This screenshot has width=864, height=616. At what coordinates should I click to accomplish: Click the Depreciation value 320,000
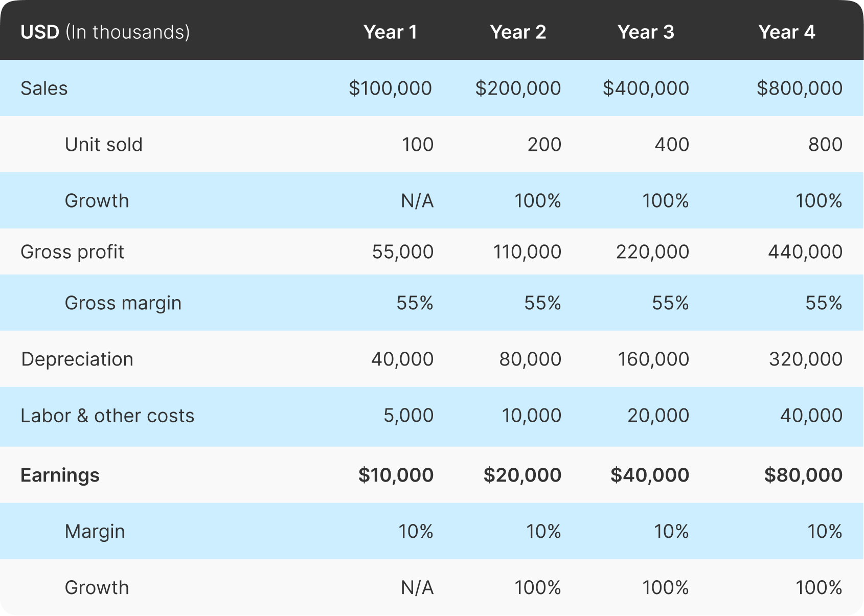tap(806, 359)
